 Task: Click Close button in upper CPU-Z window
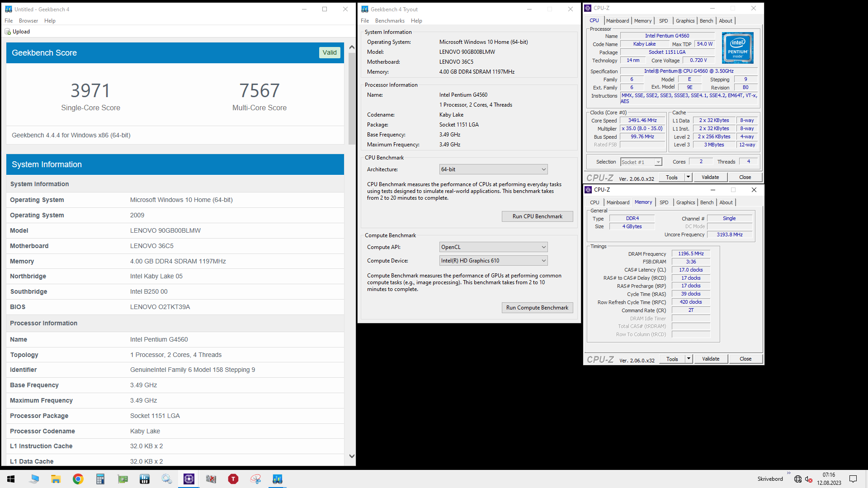pyautogui.click(x=745, y=177)
